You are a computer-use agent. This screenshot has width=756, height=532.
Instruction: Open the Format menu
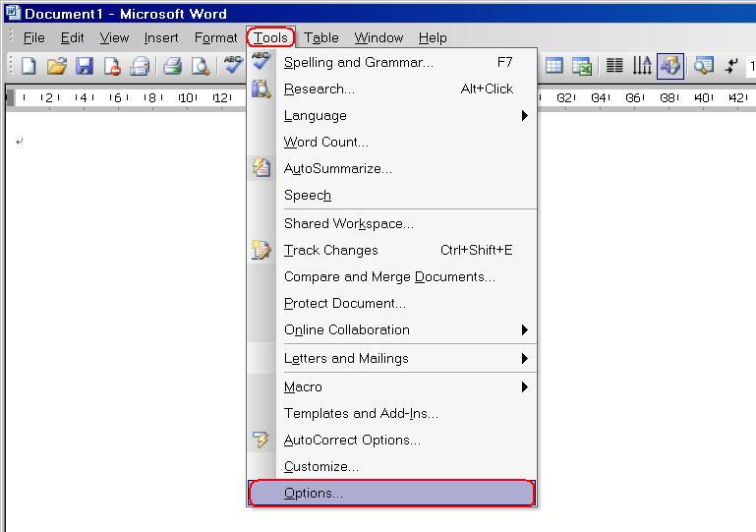pos(215,37)
